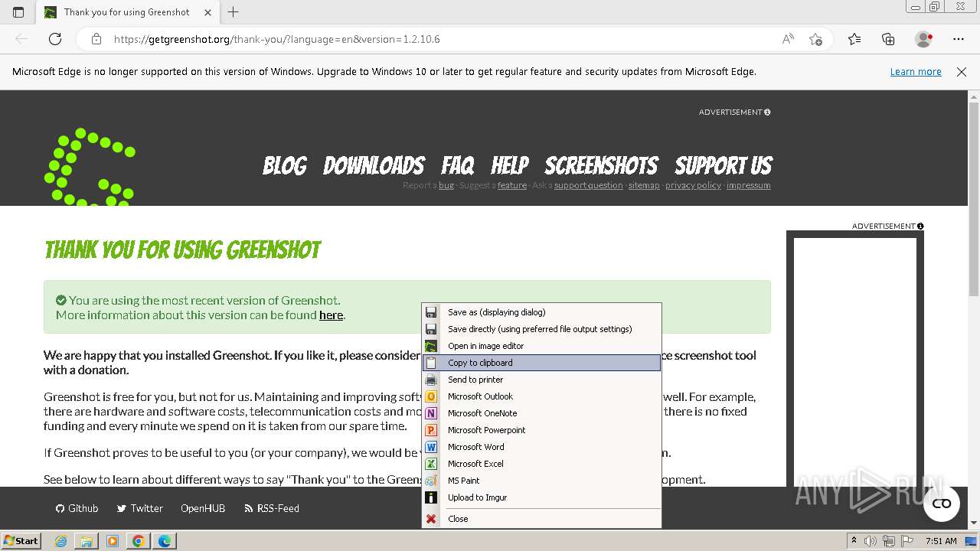Click the Microsoft Outlook icon
Viewport: 980px width, 551px height.
click(x=431, y=396)
